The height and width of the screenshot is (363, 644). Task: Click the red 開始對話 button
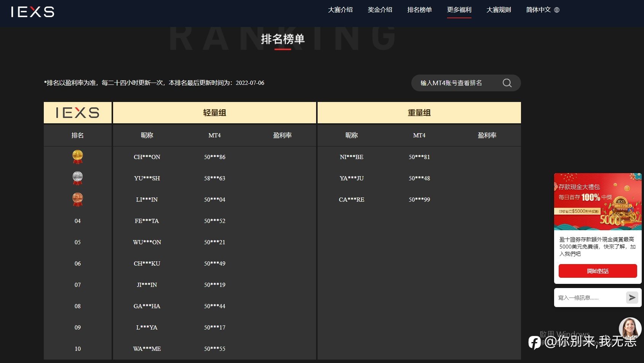pos(598,271)
